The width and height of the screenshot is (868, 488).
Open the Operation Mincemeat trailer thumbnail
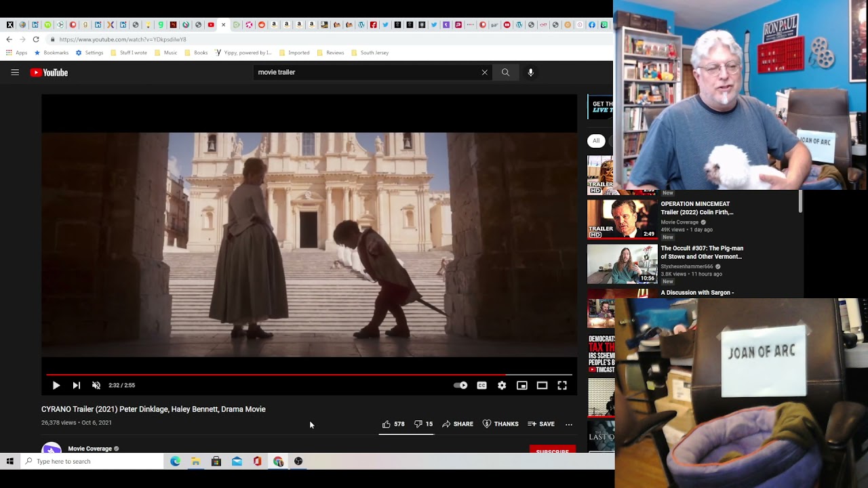[x=622, y=219]
